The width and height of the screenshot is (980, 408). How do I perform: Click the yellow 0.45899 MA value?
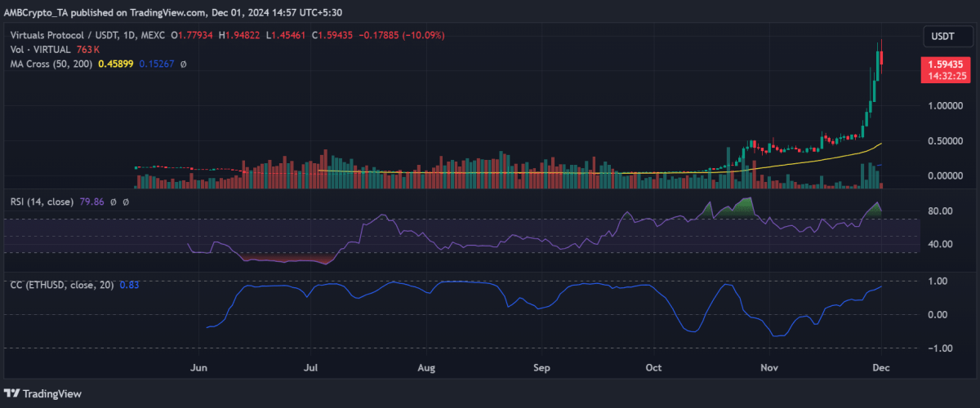(x=116, y=64)
